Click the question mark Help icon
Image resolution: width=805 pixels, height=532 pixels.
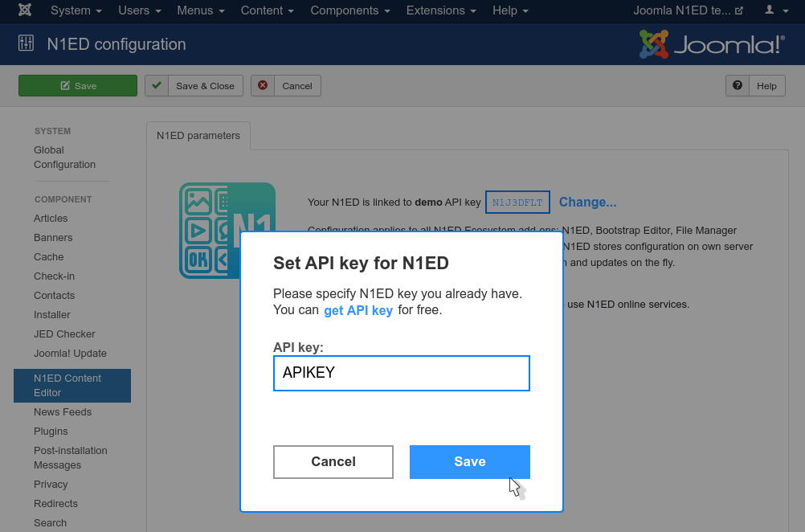click(738, 85)
